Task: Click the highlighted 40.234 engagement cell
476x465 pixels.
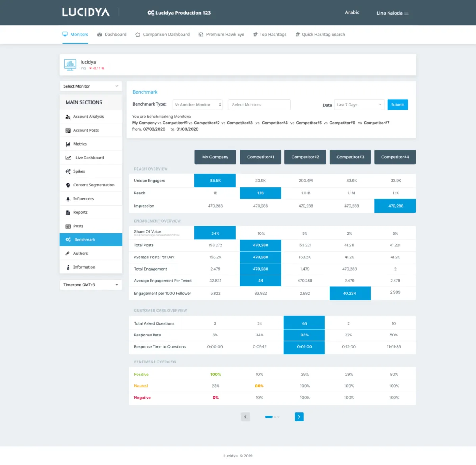Action: point(350,294)
